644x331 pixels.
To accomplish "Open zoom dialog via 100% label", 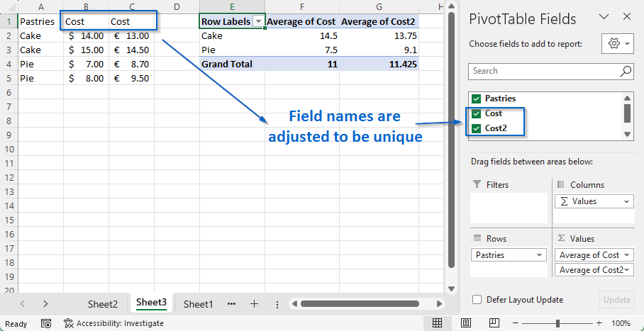I will 621,324.
